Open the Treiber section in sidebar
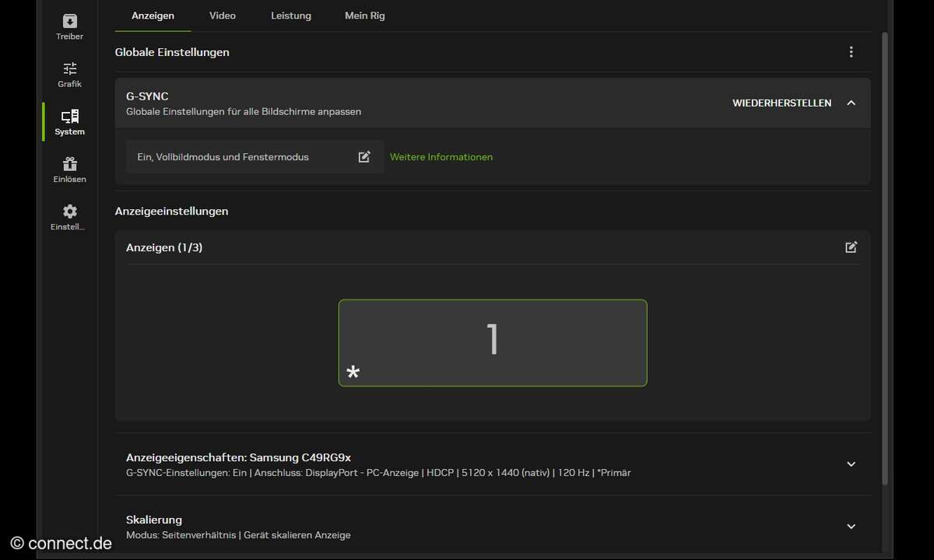 69,27
